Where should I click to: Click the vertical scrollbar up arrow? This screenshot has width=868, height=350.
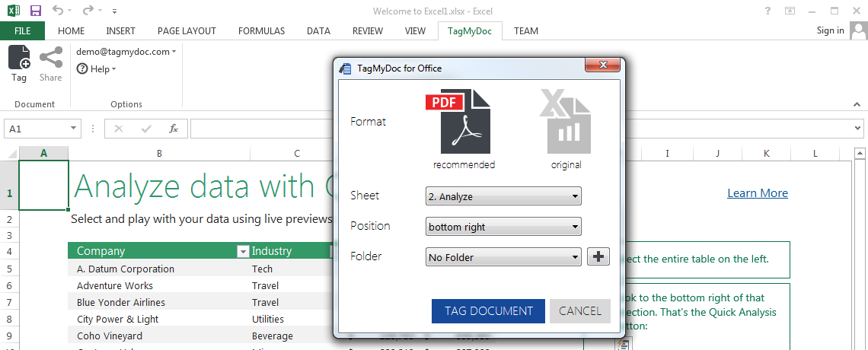pyautogui.click(x=860, y=153)
